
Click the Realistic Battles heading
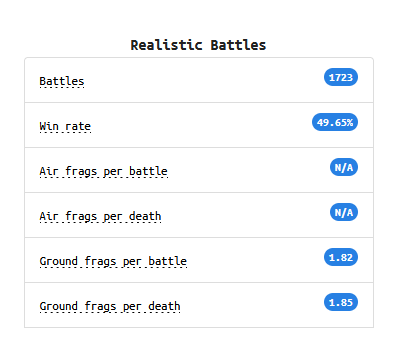198,45
